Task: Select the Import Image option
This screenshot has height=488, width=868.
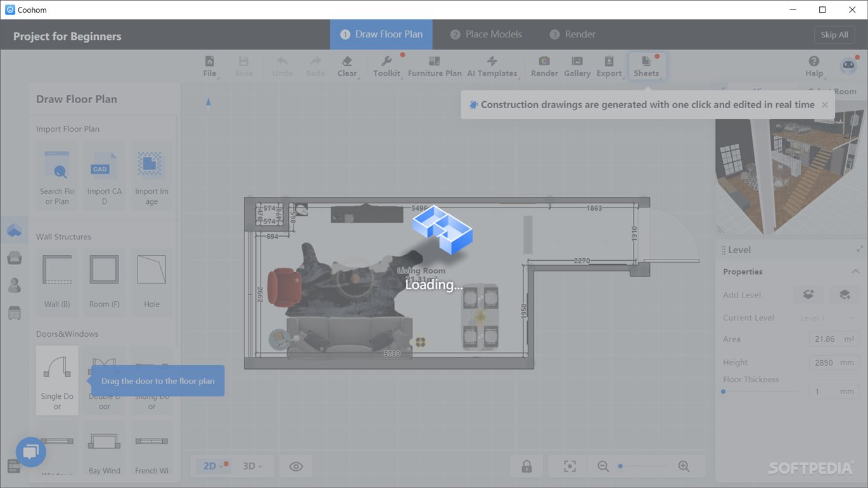Action: 151,177
